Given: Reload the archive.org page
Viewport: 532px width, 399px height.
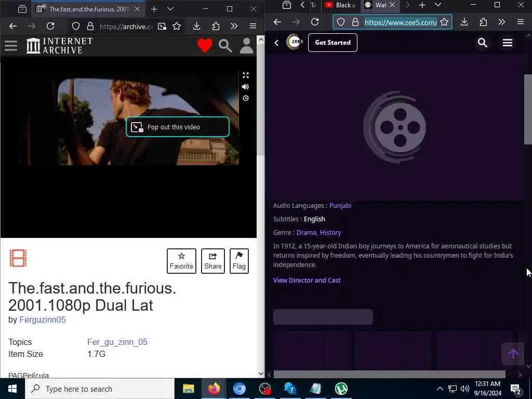Looking at the screenshot, I should (x=50, y=26).
